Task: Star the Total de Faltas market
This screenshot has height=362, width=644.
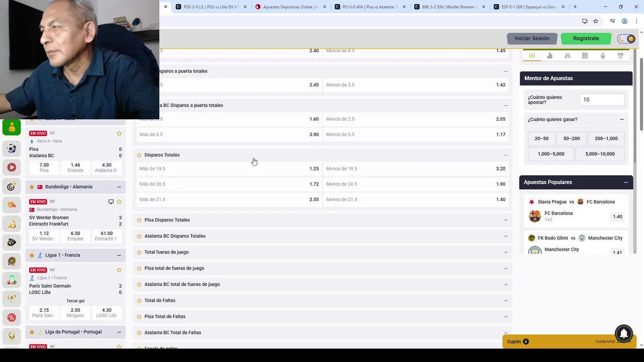Action: 139,301
